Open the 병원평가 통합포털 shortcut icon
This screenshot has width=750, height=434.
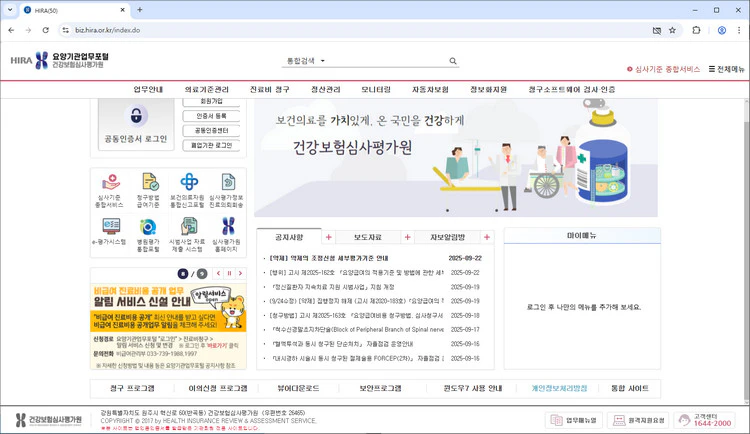tap(148, 226)
